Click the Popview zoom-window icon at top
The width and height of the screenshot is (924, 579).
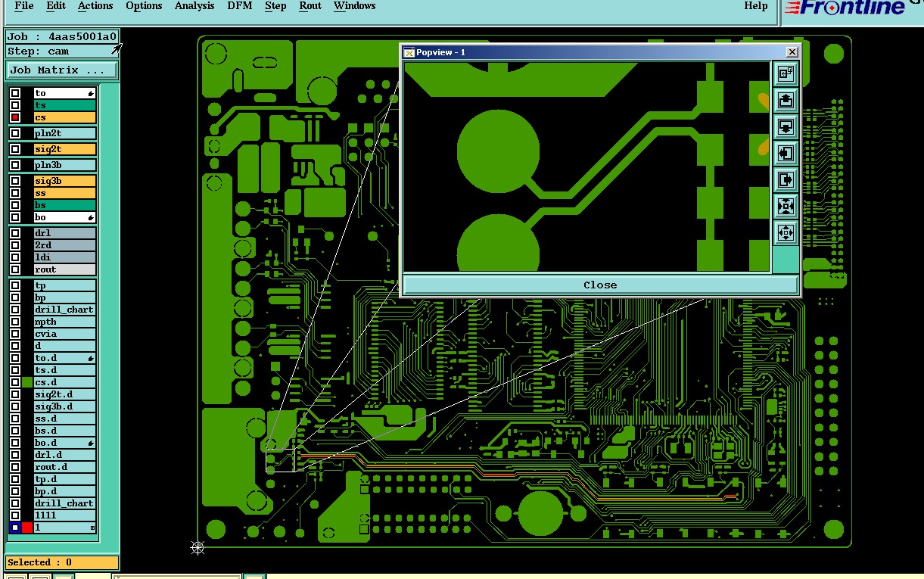click(x=786, y=73)
